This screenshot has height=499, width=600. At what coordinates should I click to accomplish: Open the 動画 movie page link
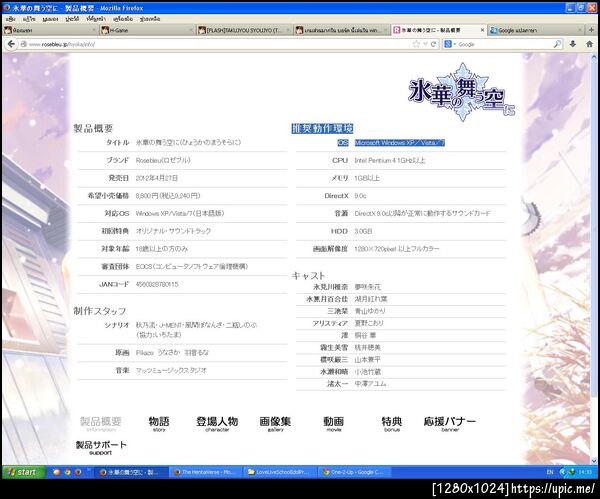pos(333,424)
